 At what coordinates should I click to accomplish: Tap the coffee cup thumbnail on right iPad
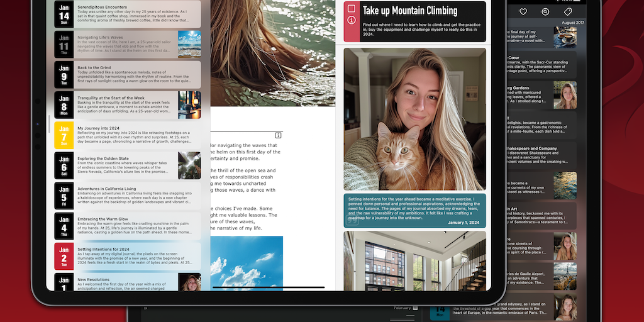pos(565,37)
